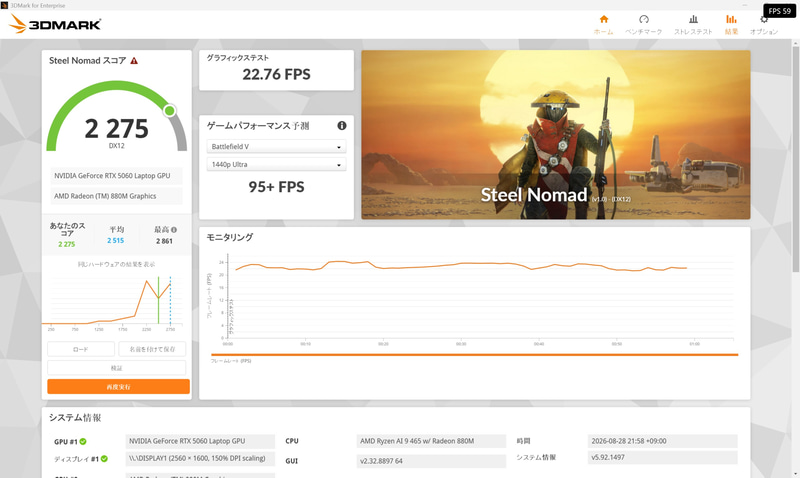800x478 pixels.
Task: Click the frame rate monitoring graph line
Action: (461, 265)
